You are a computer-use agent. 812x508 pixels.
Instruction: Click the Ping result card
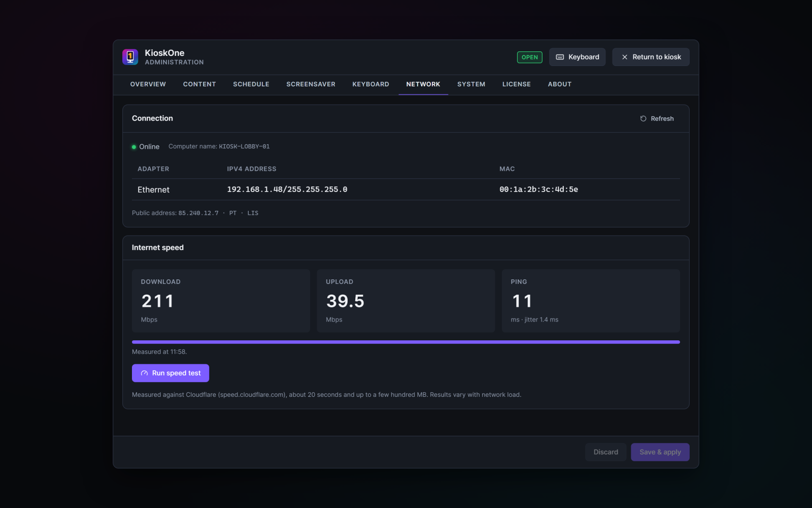[x=591, y=301]
